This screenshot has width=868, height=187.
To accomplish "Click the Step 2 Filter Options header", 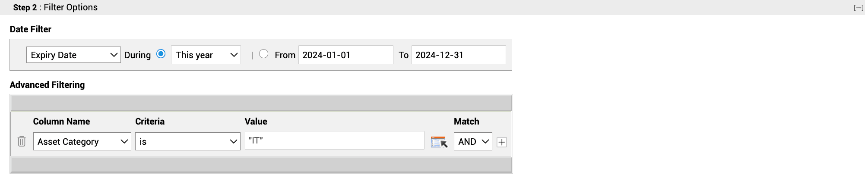I will (x=55, y=7).
